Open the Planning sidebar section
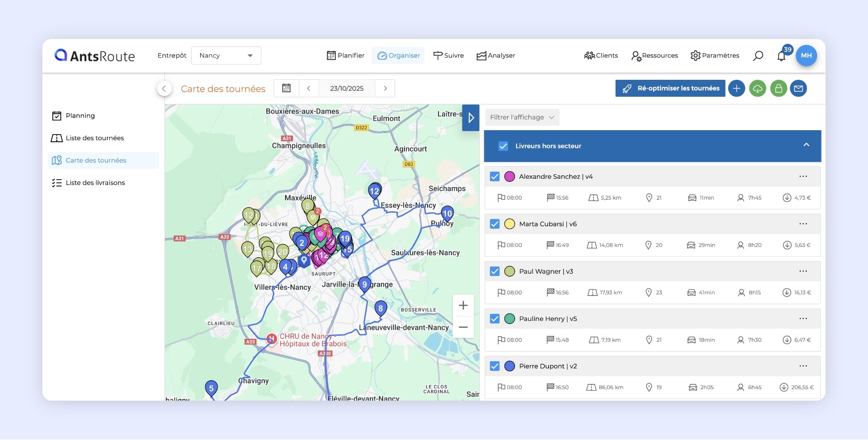 click(81, 115)
